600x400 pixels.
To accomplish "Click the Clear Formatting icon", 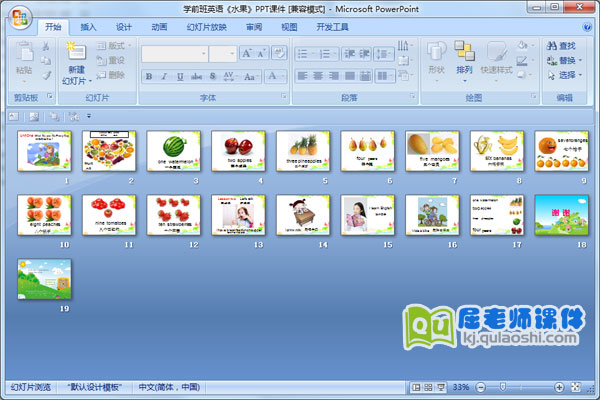I will click(279, 53).
